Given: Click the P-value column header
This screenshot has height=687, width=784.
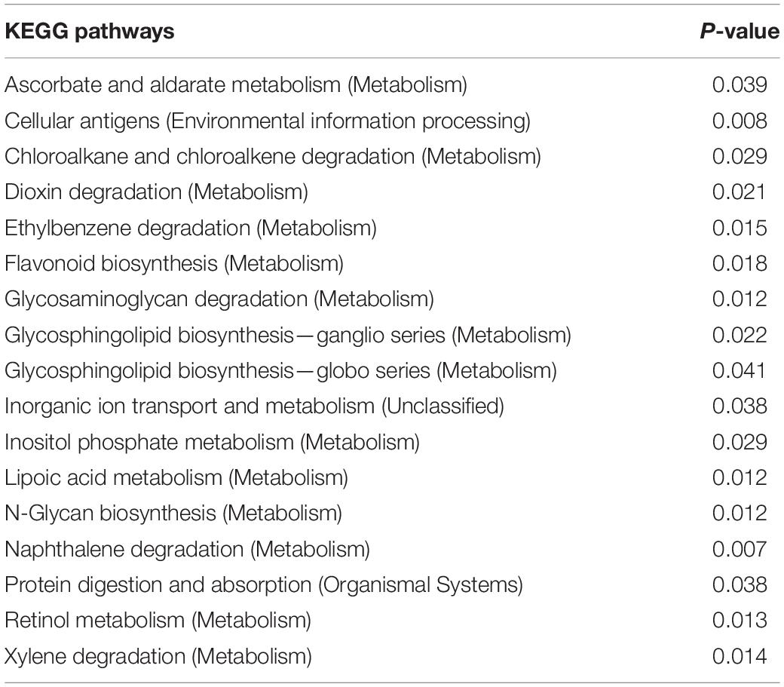Looking at the screenshot, I should (x=739, y=32).
